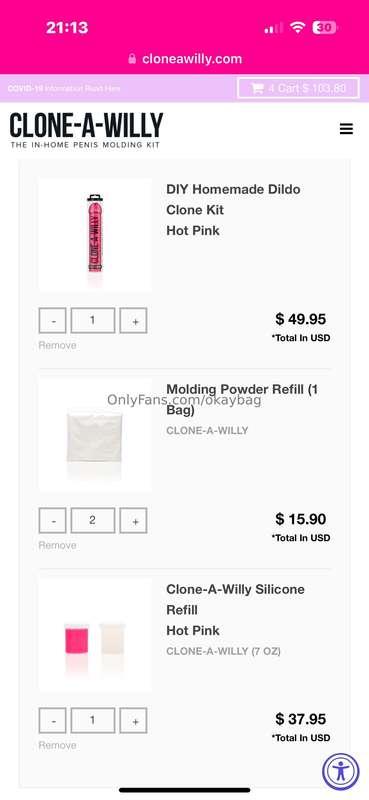
Task: Decrease quantity of Hot Pink Clone Kit
Action: click(x=53, y=320)
